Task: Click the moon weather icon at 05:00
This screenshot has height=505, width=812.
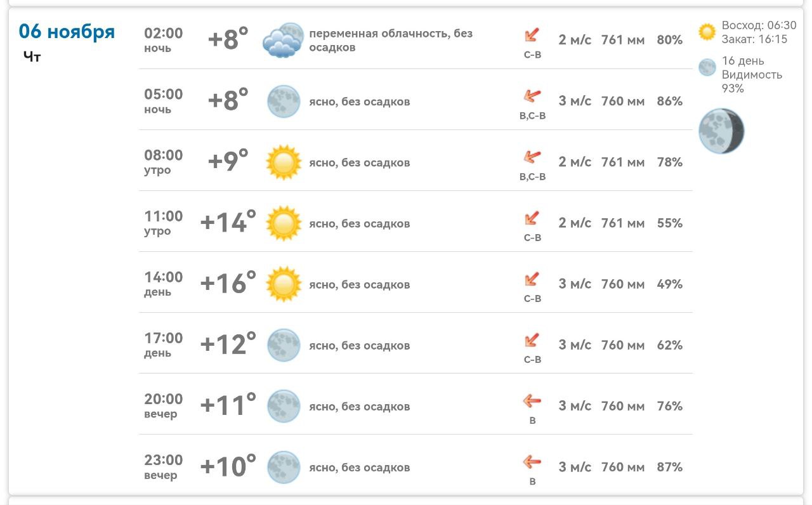Action: [x=283, y=102]
